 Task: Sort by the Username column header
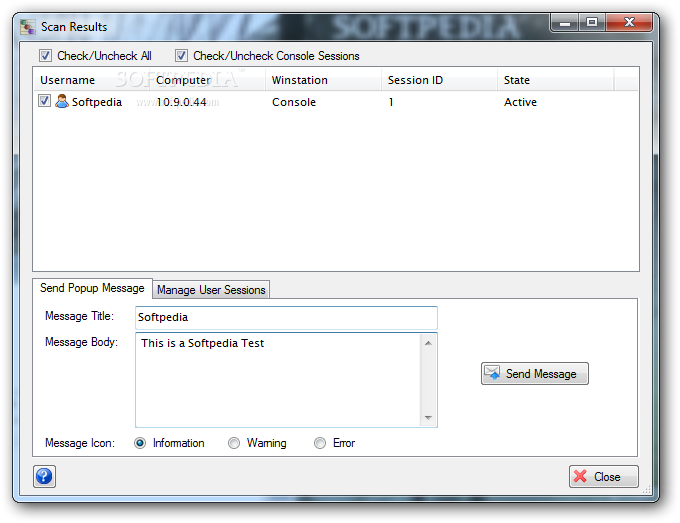pyautogui.click(x=92, y=80)
